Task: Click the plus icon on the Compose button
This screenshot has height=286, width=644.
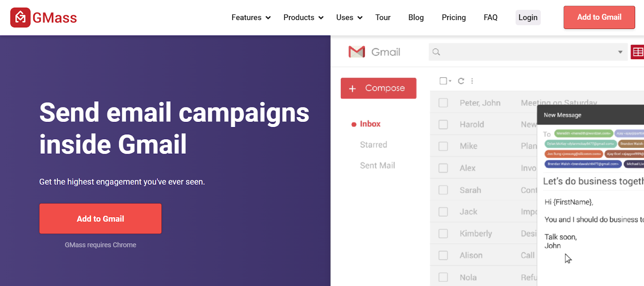Action: point(353,88)
